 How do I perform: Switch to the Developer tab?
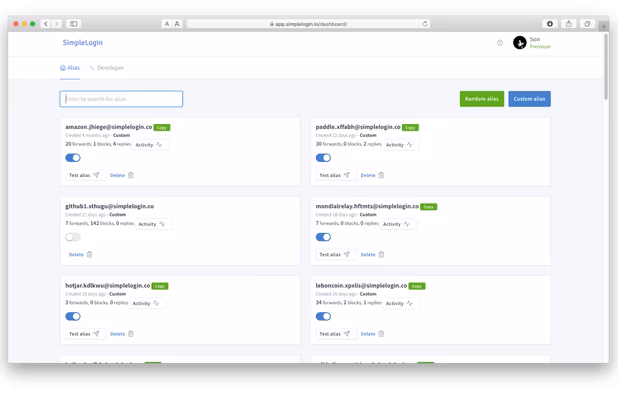[x=107, y=68]
